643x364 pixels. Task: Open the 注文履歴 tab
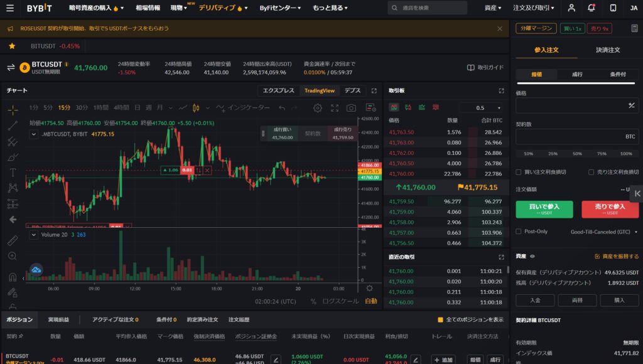pyautogui.click(x=239, y=319)
